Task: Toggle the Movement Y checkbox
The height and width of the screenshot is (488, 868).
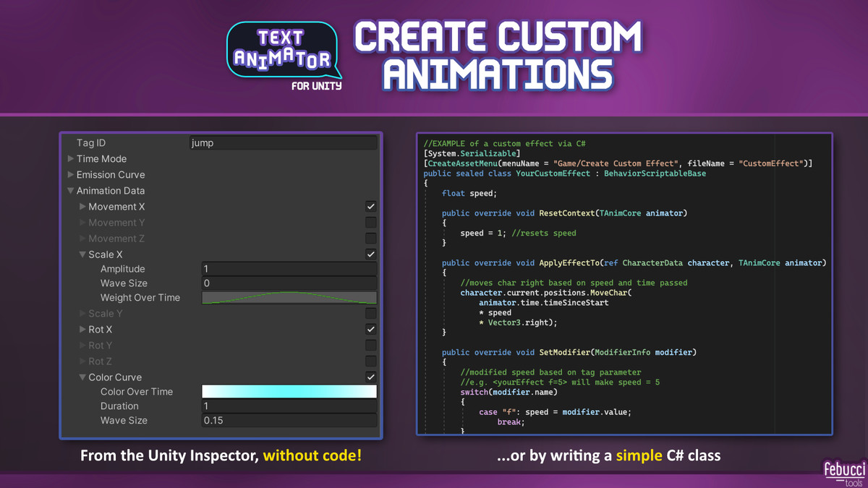Action: (x=370, y=223)
